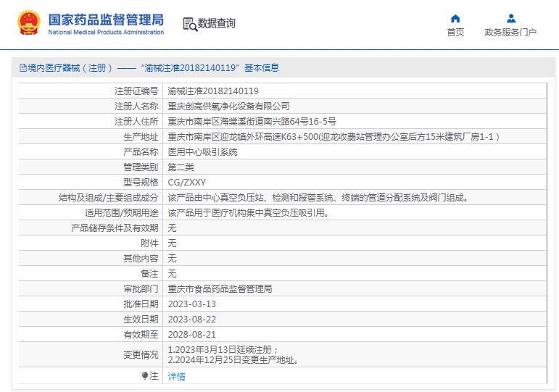Click the national emblem logo
The height and width of the screenshot is (392, 559).
click(29, 22)
